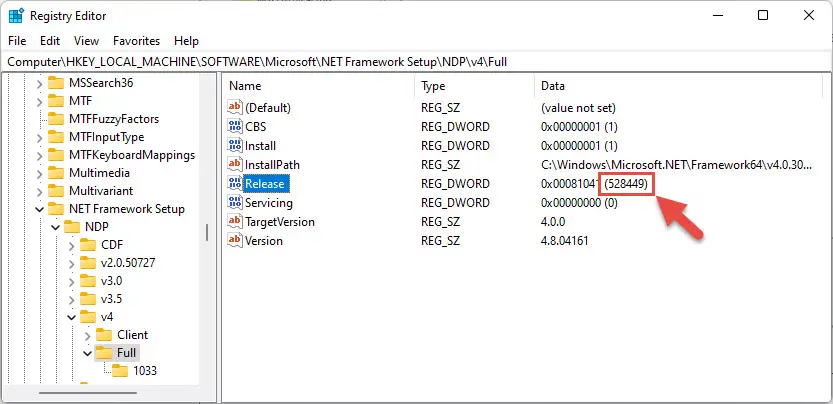Screen dimensions: 833x404
Task: Click the 1033 folder icon
Action: [120, 371]
